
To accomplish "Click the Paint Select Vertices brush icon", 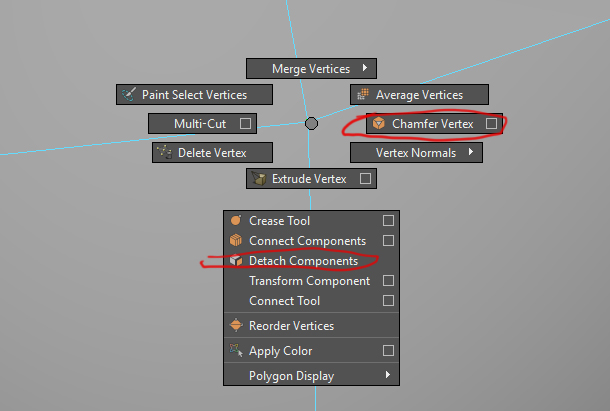I will click(128, 95).
